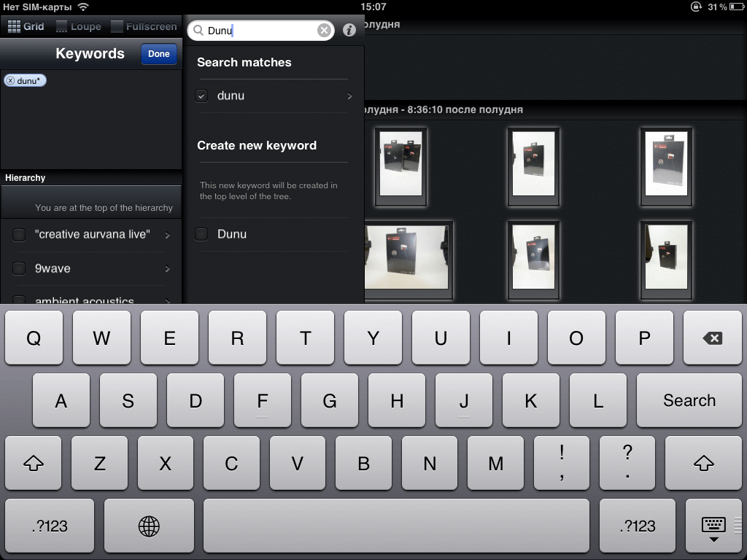Tap the right Shift key
Image resolution: width=747 pixels, height=560 pixels.
coord(704,463)
